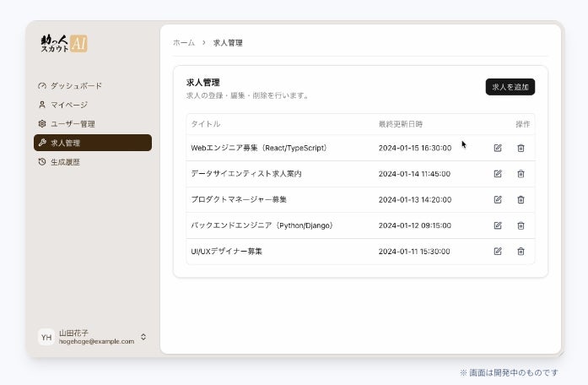Image resolution: width=588 pixels, height=385 pixels.
Task: Click the date 2024-01-14 11:45:00
Action: pos(414,174)
